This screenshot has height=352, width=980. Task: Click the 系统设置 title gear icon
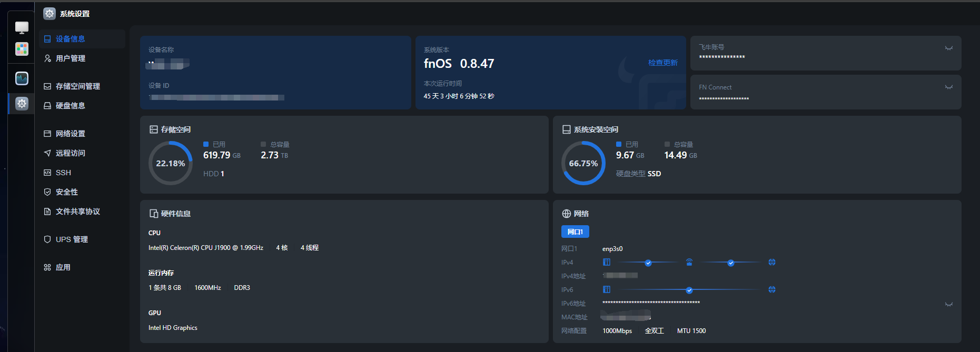tap(50, 14)
